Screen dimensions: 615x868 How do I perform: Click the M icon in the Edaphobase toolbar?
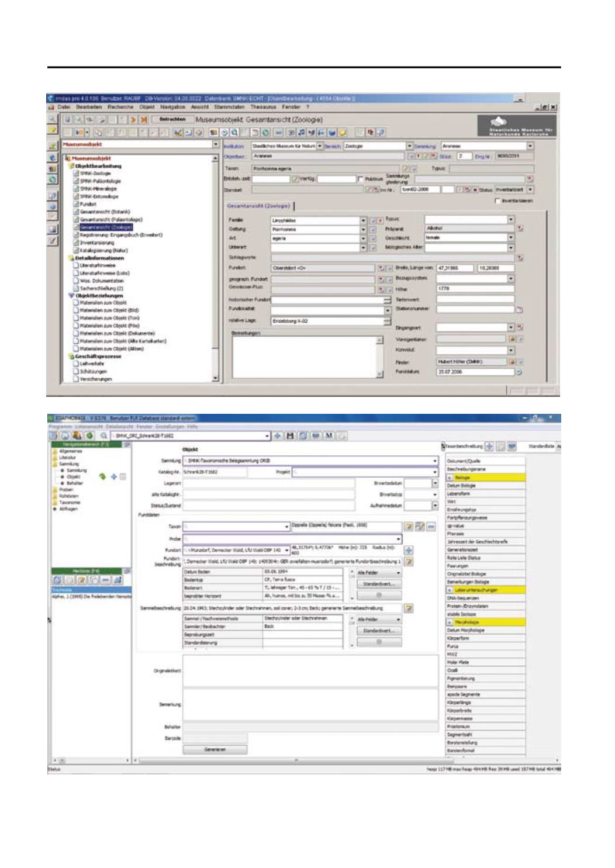pyautogui.click(x=329, y=435)
